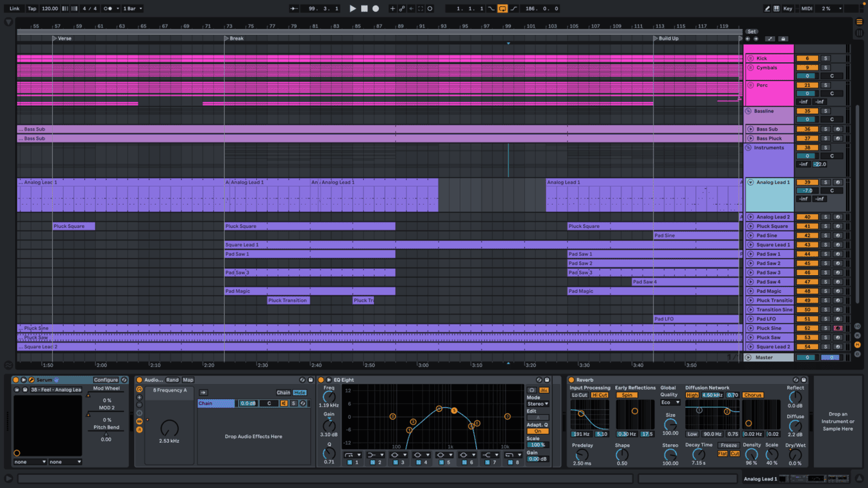Viewport: 868px width, 488px height.
Task: Select the Pluck Sine track header
Action: click(x=769, y=329)
